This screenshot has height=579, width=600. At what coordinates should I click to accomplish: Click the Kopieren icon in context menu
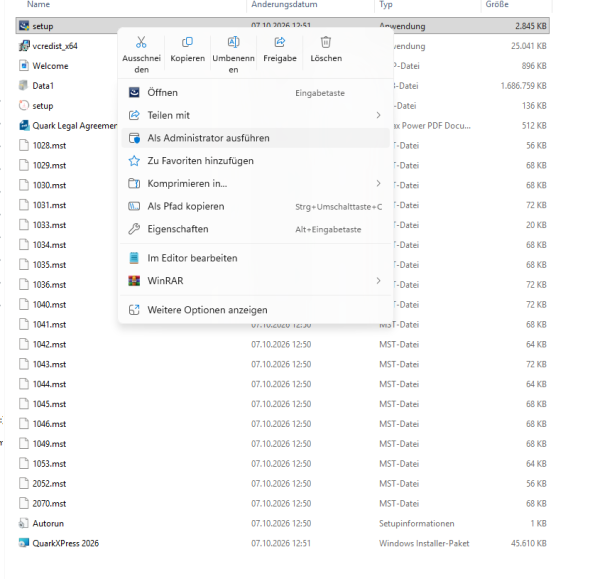(188, 42)
